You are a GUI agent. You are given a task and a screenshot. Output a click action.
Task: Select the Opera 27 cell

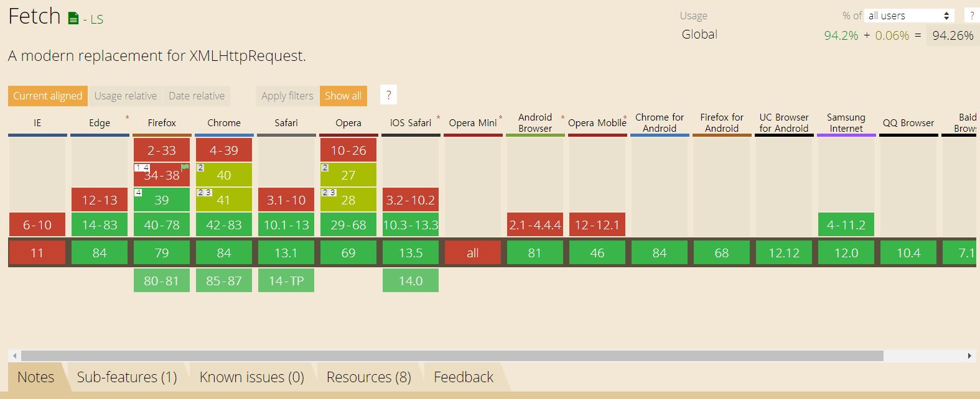click(348, 175)
